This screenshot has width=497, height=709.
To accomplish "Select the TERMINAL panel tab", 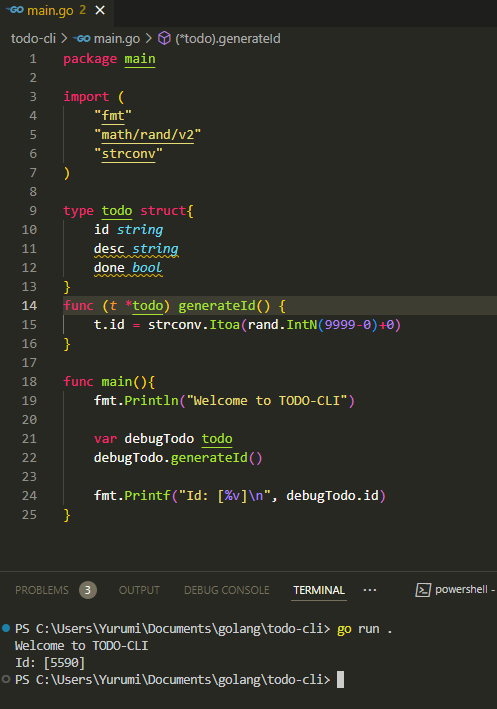I will point(319,590).
